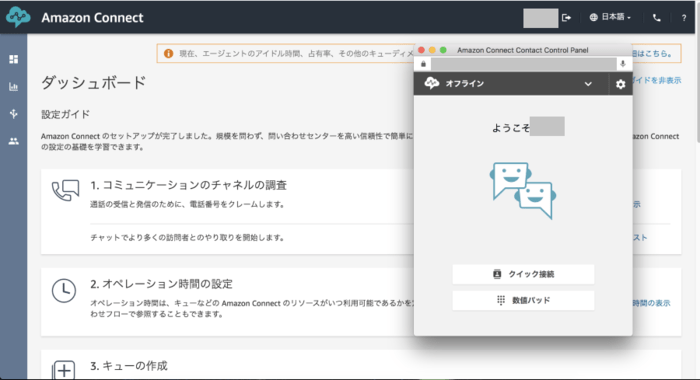Image resolution: width=700 pixels, height=380 pixels.
Task: Click the microphone icon in CCP address bar
Action: [622, 64]
